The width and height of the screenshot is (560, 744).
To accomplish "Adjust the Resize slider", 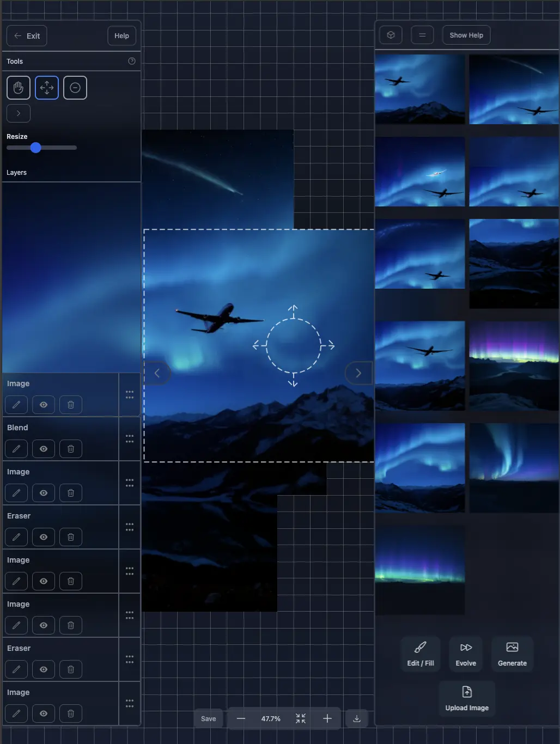I will (35, 147).
